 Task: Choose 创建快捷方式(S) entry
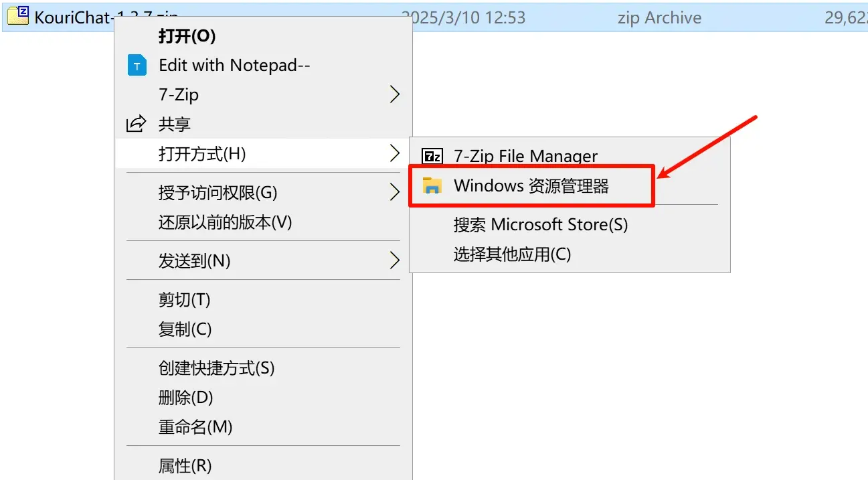pos(216,368)
